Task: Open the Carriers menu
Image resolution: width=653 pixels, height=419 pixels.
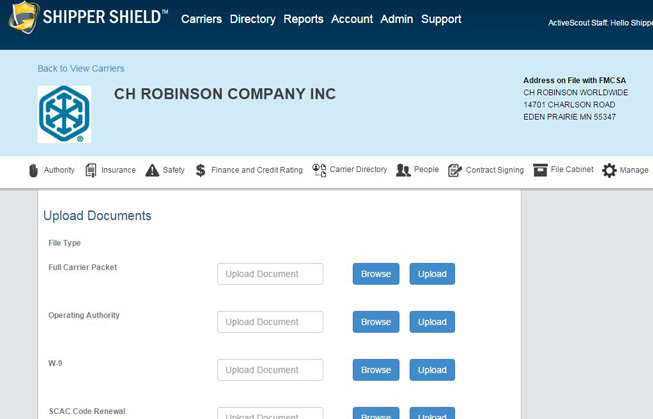Action: (201, 19)
